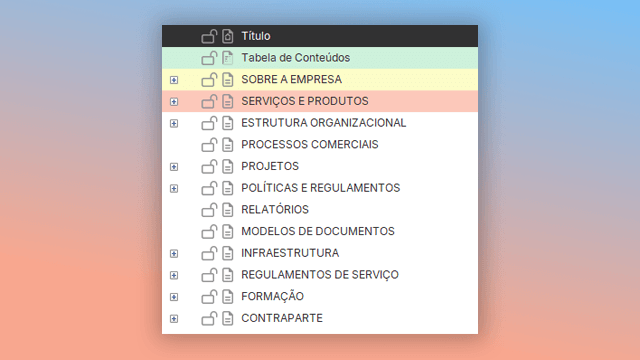Expand the SOBRE A EMPRESA node
Viewport: 640px width, 360px height.
174,80
